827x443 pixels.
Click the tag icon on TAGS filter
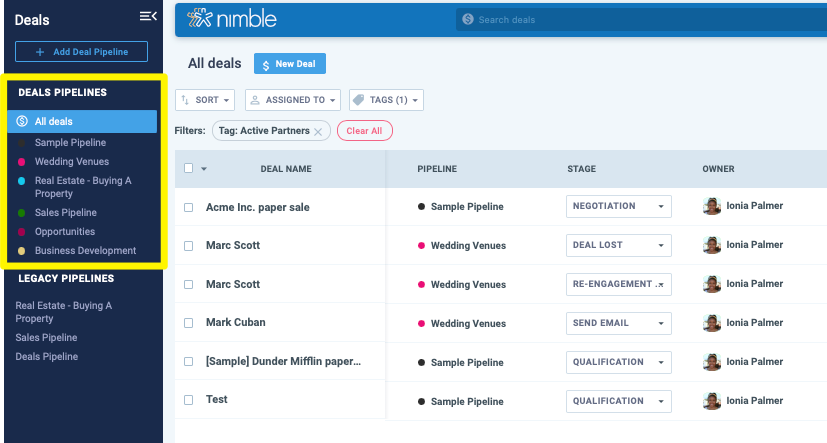(359, 100)
